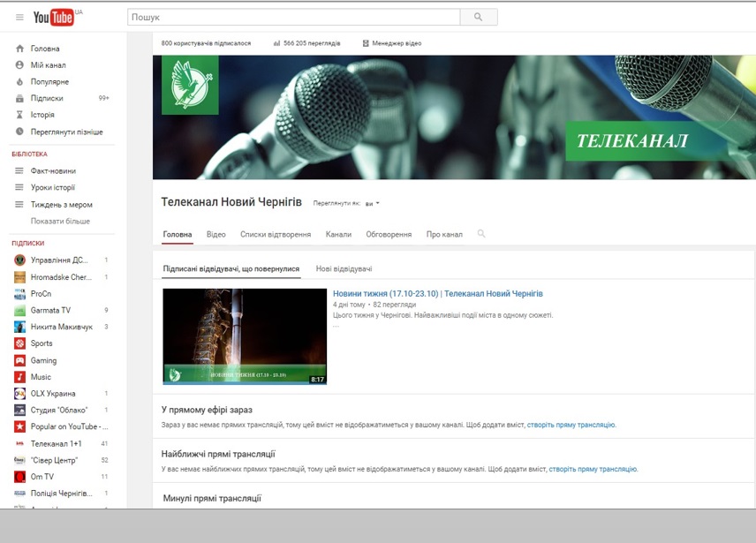Click the Hromadske Cher channel avatar
This screenshot has width=756, height=543.
point(19,277)
